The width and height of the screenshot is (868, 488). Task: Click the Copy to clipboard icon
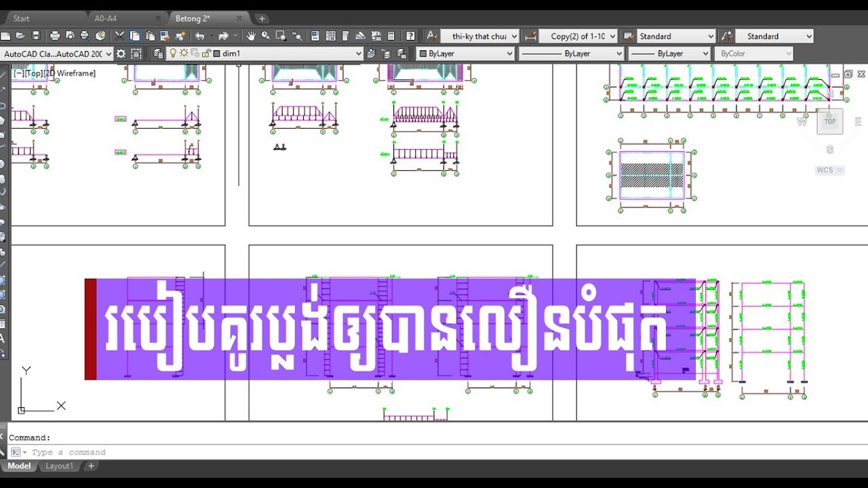(x=135, y=36)
